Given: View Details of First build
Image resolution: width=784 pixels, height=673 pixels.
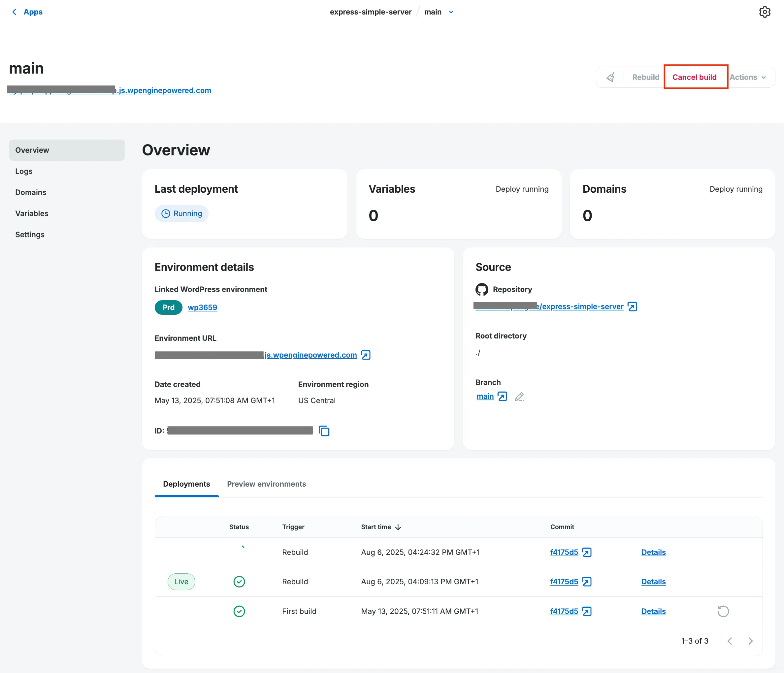Looking at the screenshot, I should [653, 611].
